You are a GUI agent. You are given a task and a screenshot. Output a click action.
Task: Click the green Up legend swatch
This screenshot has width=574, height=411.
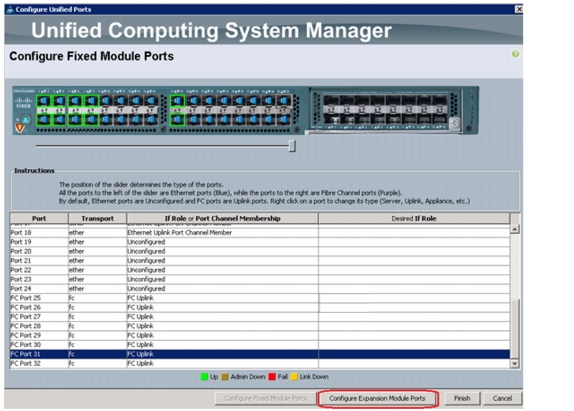(x=204, y=377)
